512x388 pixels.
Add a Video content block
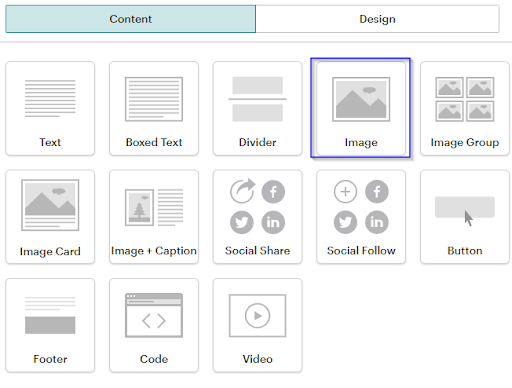pos(258,326)
